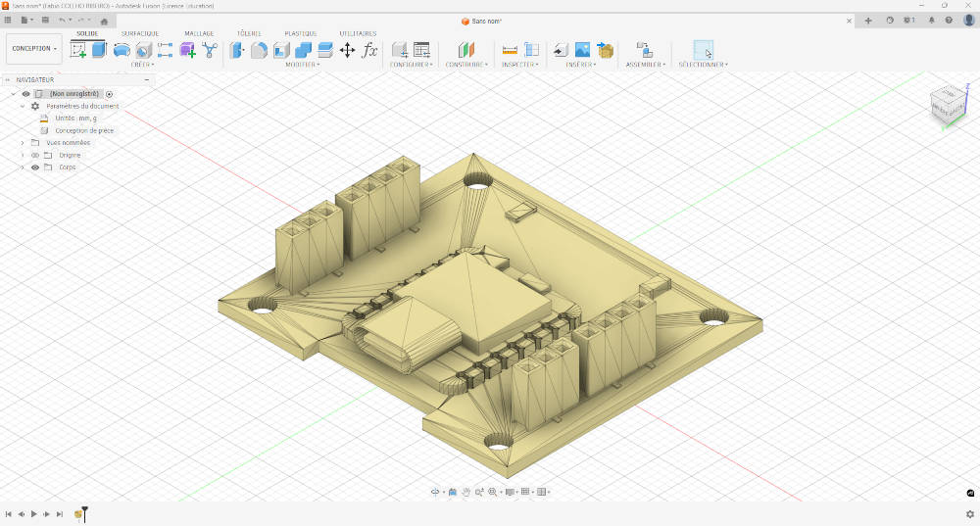Open the INSÉRER dropdown menu
Image resolution: width=980 pixels, height=526 pixels.
(x=580, y=65)
